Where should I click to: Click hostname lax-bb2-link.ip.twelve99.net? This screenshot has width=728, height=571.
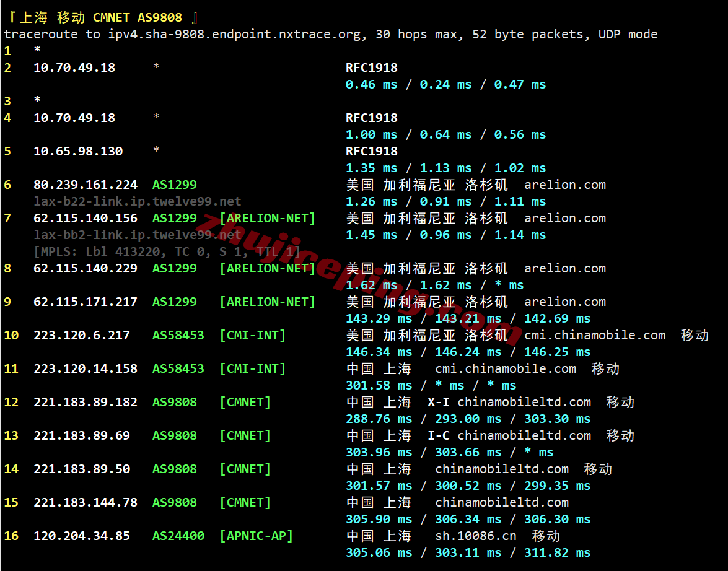(137, 235)
